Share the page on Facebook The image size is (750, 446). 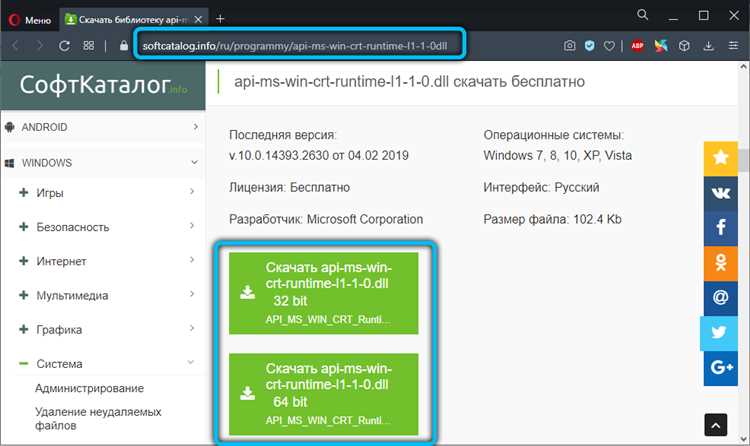[720, 228]
